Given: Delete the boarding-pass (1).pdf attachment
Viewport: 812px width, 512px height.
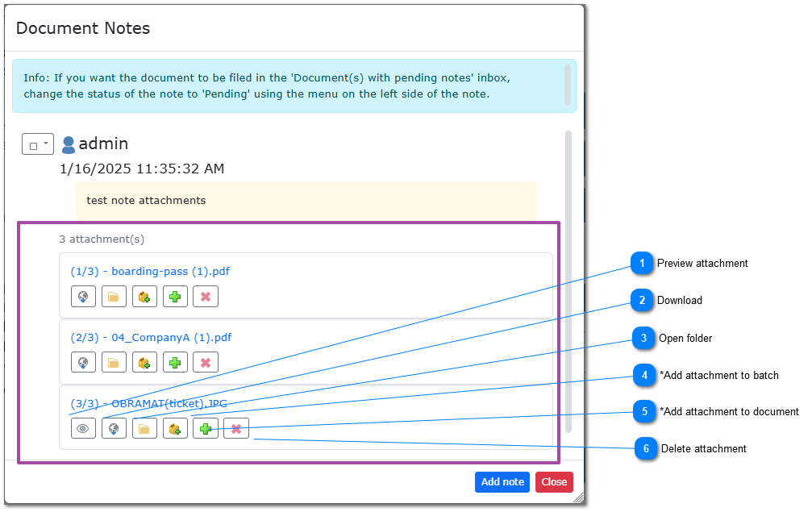Looking at the screenshot, I should pos(206,297).
